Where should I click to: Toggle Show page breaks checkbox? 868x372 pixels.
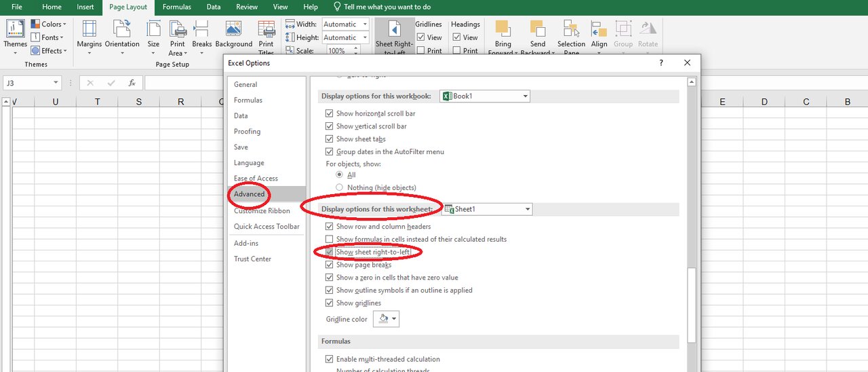pos(330,265)
